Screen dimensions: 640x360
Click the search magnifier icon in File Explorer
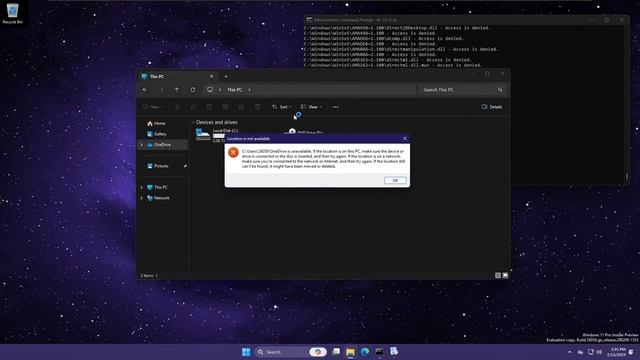[x=500, y=90]
